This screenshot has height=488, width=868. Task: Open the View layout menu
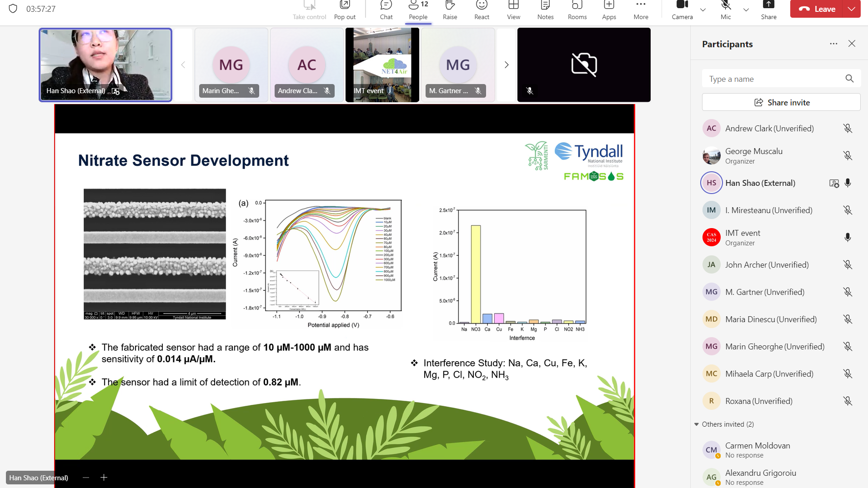point(513,10)
